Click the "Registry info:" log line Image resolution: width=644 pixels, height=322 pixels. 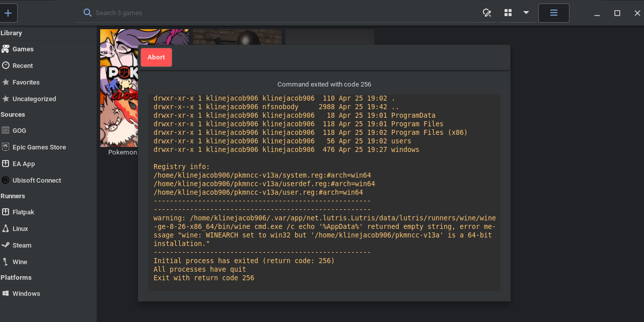(182, 167)
